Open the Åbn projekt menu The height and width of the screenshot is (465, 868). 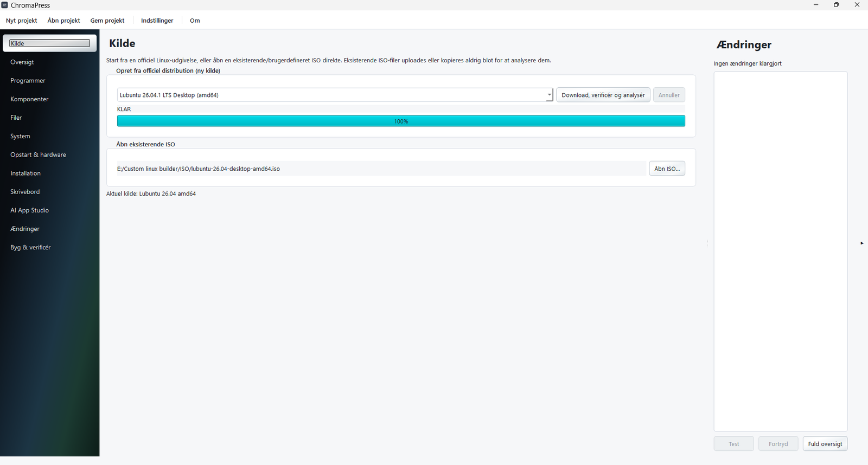[x=63, y=21]
